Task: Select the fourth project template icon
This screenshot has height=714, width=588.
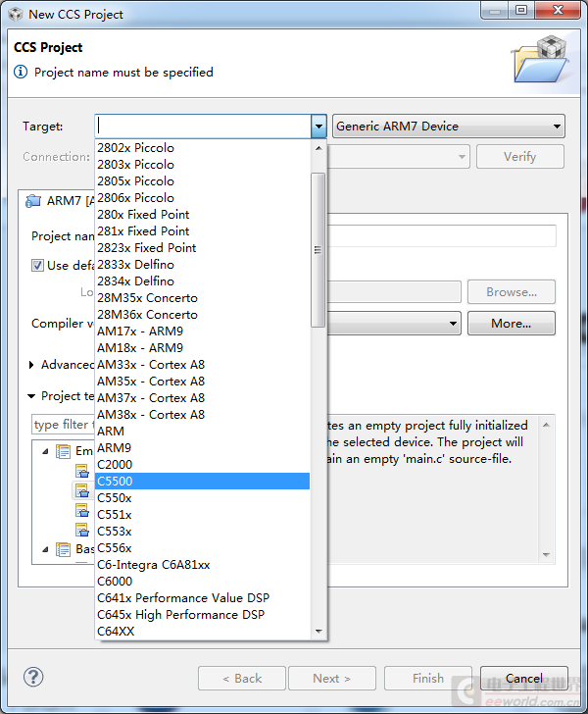Action: coord(82,530)
